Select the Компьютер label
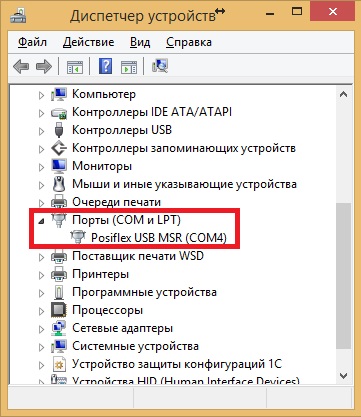This screenshot has width=361, height=417. coord(104,94)
